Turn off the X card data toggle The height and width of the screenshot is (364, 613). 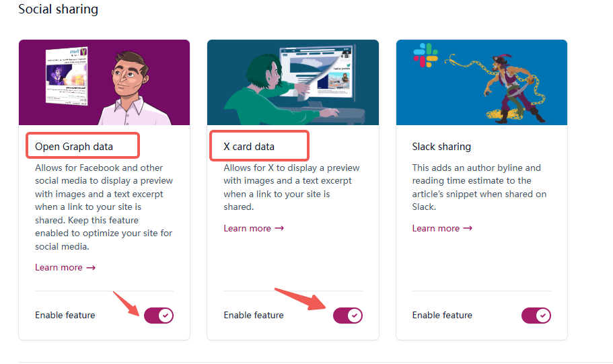click(347, 315)
